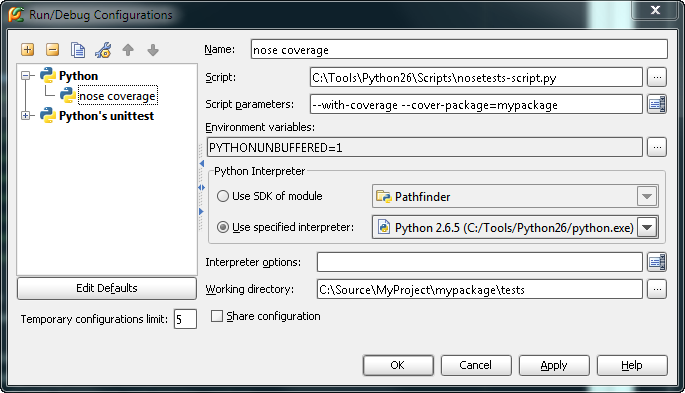The height and width of the screenshot is (393, 685).
Task: Edit the Environment variables list
Action: tap(657, 147)
